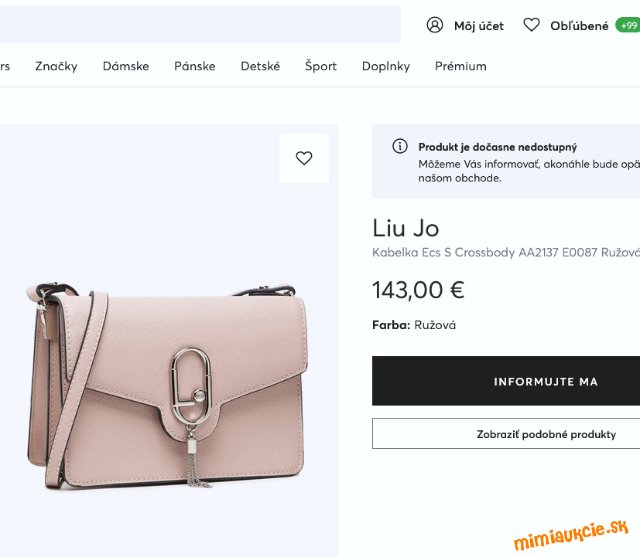Go to Detské section

[x=260, y=66]
